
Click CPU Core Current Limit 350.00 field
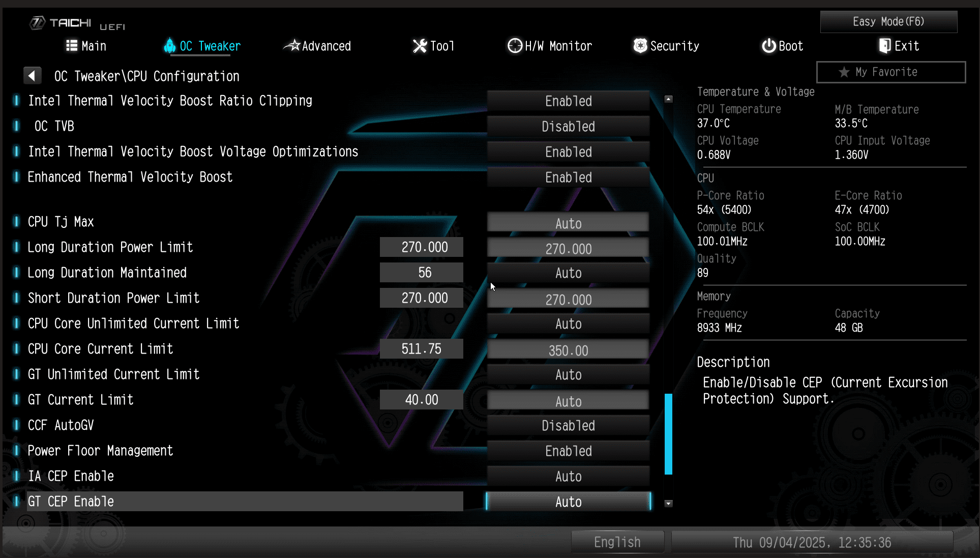click(568, 350)
